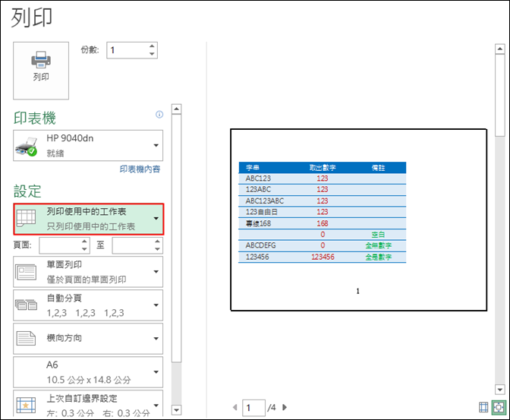
Task: Focus the copies (份數) input field
Action: click(127, 50)
